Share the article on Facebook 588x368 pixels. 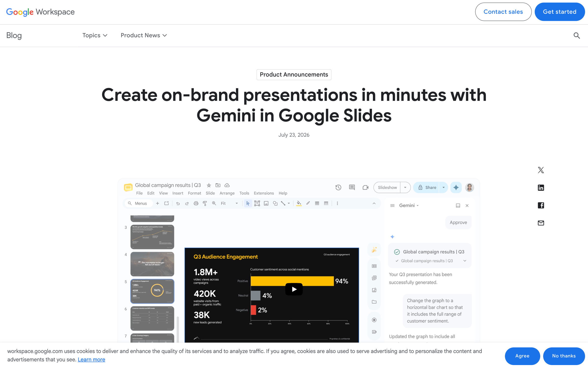point(541,205)
